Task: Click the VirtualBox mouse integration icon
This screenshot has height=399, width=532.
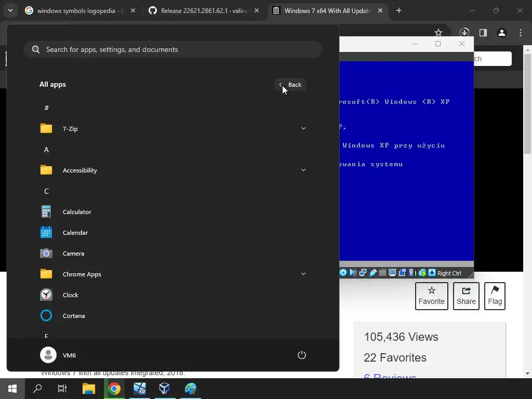Action: coord(422,273)
